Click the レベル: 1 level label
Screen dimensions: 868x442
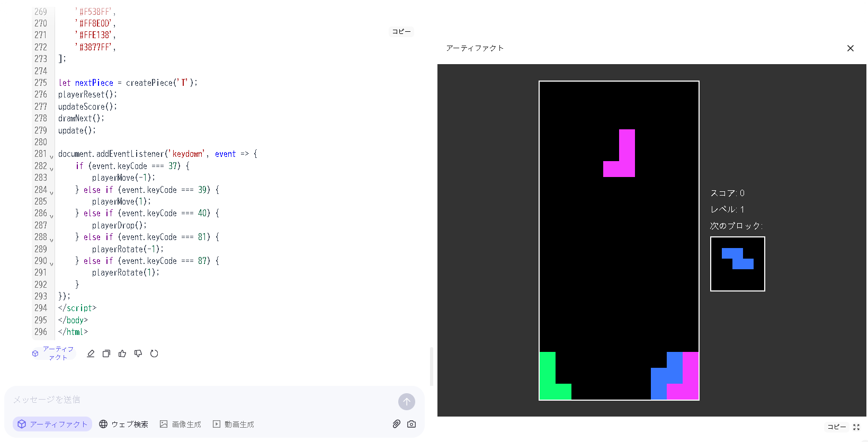click(728, 209)
